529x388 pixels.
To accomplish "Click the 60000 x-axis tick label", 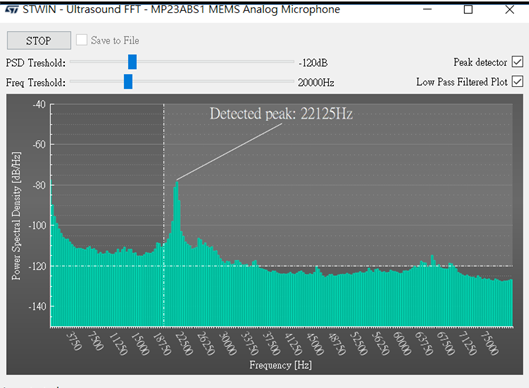I will coord(402,343).
